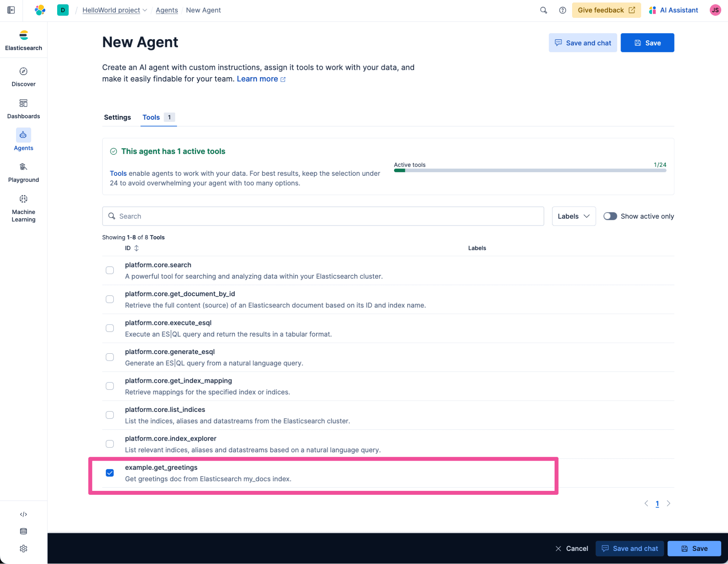The image size is (728, 564).
Task: Uncheck the example.get_greetings tool
Action: [x=110, y=473]
